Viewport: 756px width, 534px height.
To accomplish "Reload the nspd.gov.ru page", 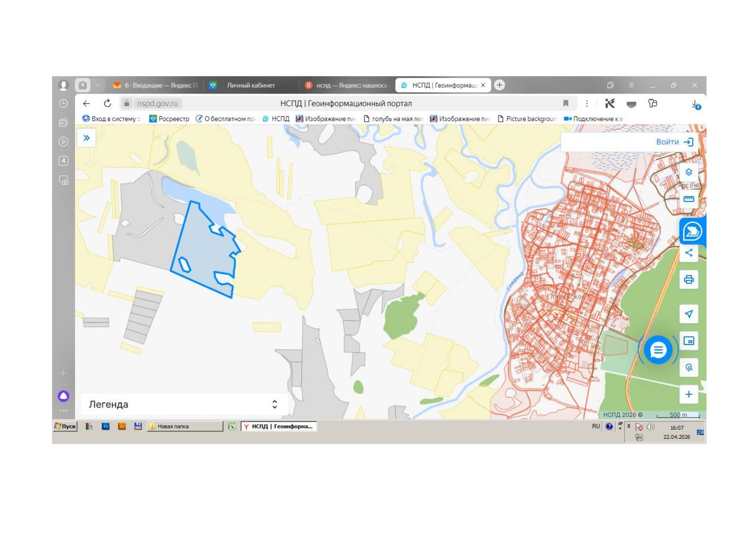I will pos(107,103).
